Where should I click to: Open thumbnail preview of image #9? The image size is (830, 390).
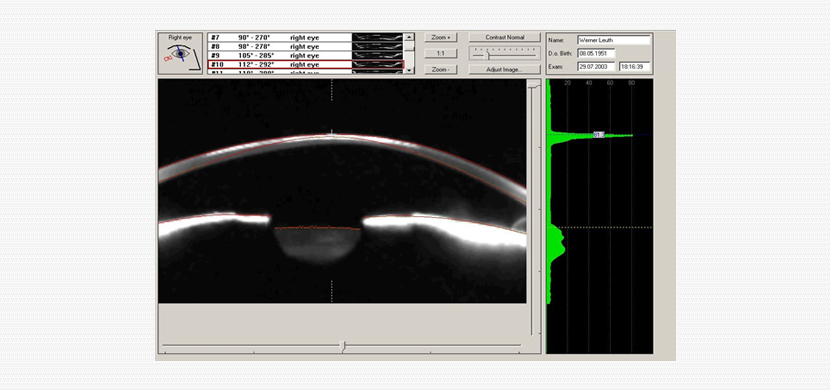pos(377,56)
